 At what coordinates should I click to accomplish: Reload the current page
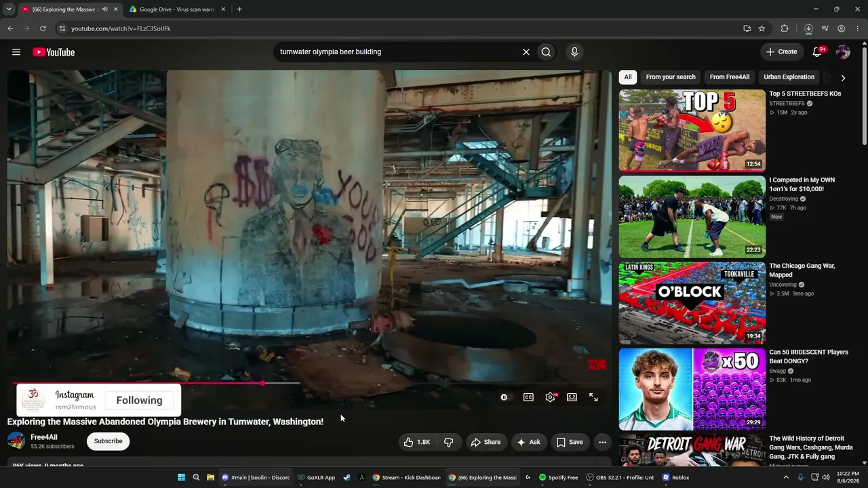[43, 28]
